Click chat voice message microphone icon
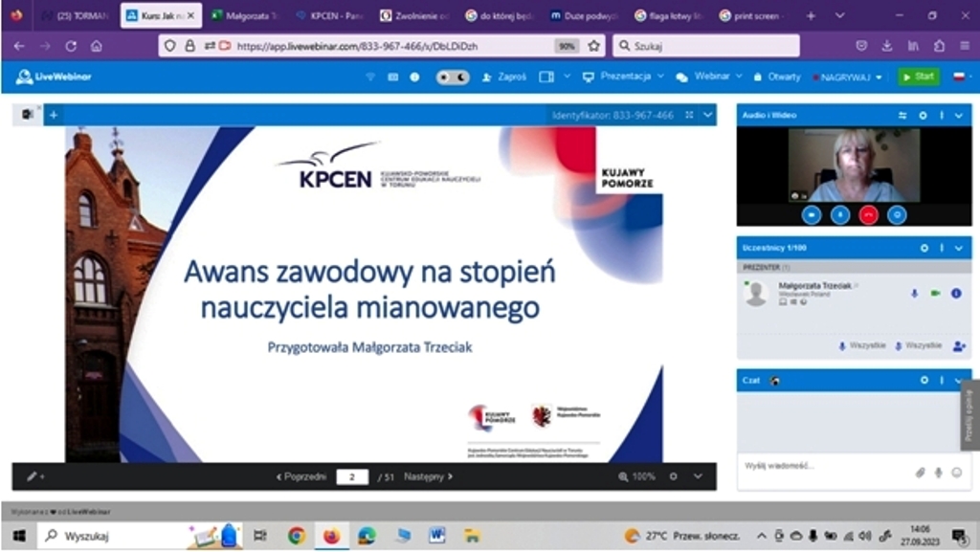 click(938, 473)
